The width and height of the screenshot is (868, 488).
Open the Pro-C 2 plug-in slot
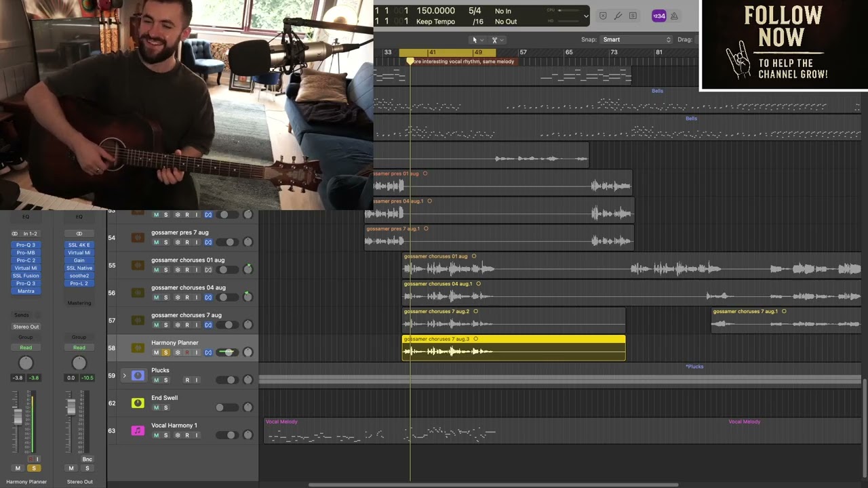[26, 260]
